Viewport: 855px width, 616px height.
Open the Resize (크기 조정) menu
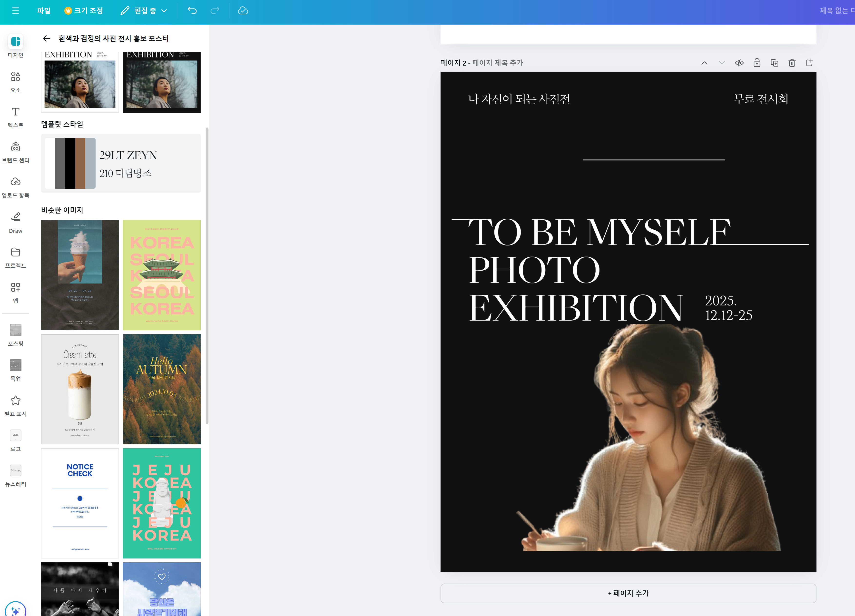[x=84, y=10]
